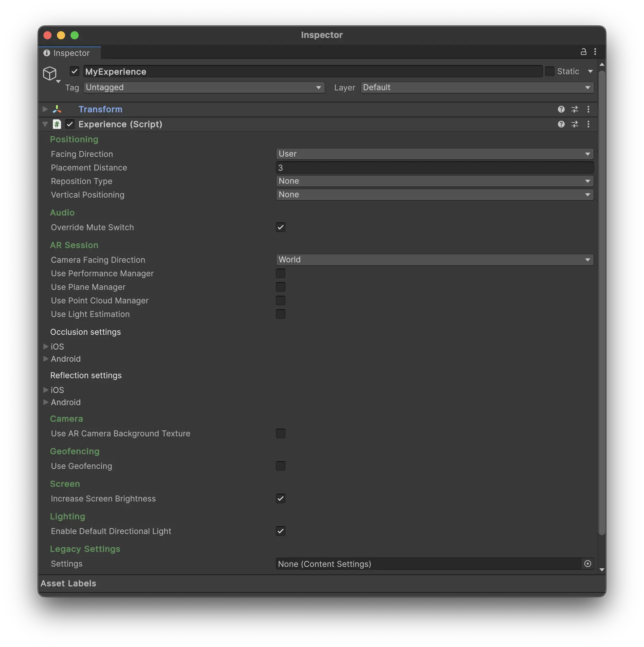Expand the iOS Occlusion settings
The height and width of the screenshot is (647, 644).
46,346
